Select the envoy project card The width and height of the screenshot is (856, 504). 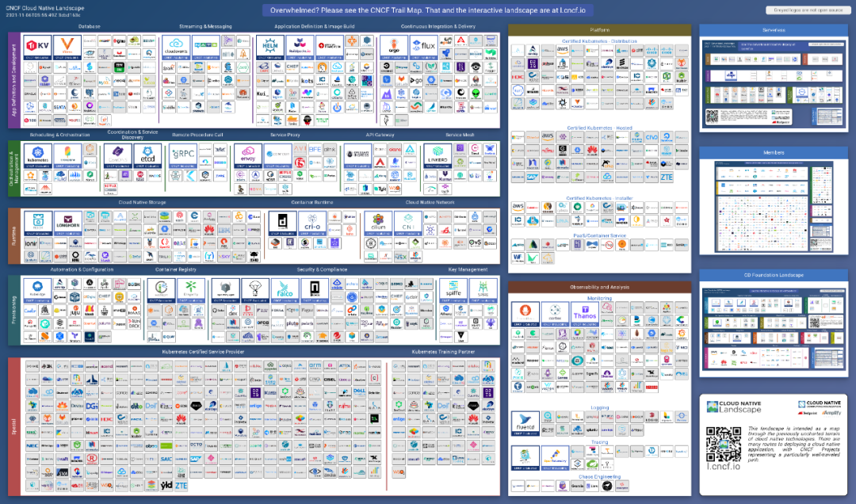tap(248, 156)
